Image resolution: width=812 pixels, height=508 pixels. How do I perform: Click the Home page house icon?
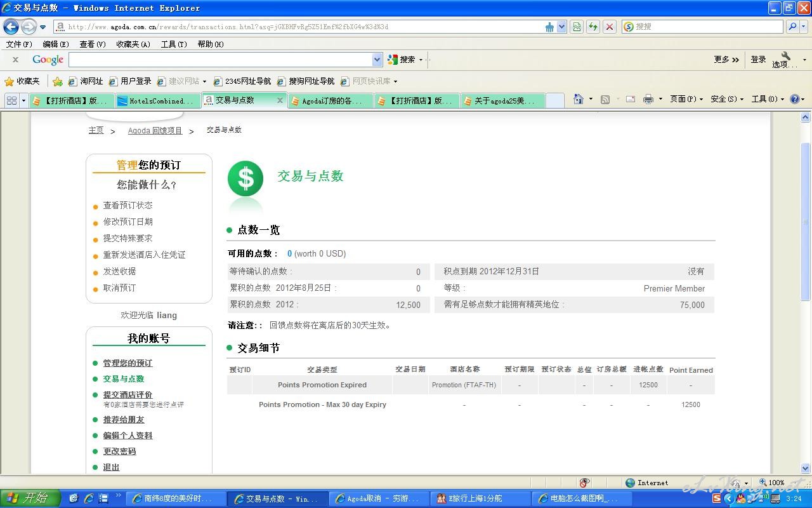[578, 99]
